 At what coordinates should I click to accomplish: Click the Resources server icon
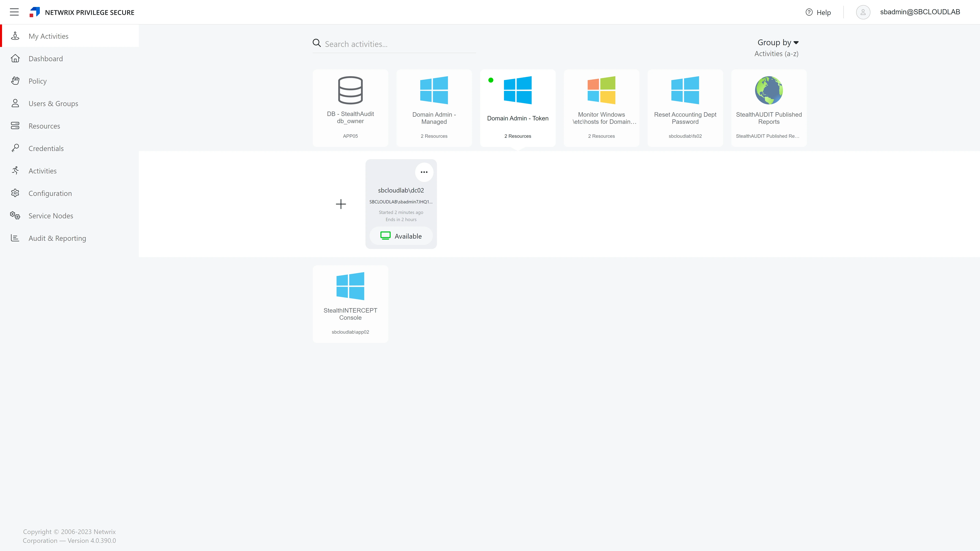15,126
